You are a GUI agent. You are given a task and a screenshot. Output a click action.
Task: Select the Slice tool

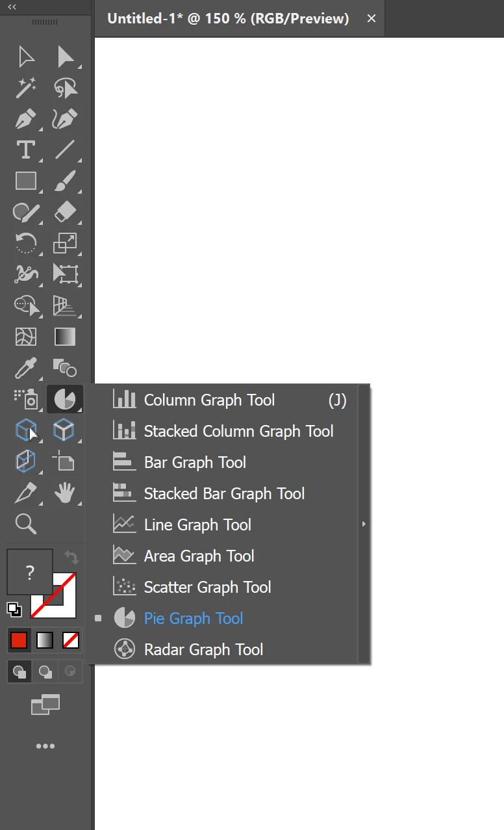(x=26, y=493)
